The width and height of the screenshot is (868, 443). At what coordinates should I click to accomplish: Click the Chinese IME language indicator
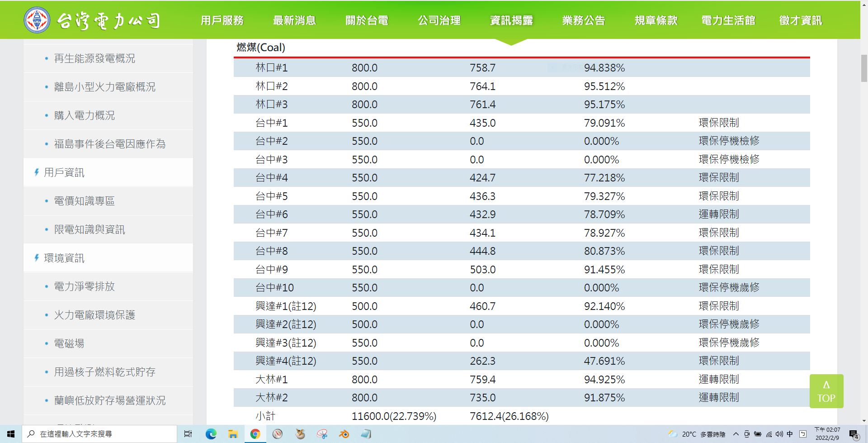click(x=790, y=434)
